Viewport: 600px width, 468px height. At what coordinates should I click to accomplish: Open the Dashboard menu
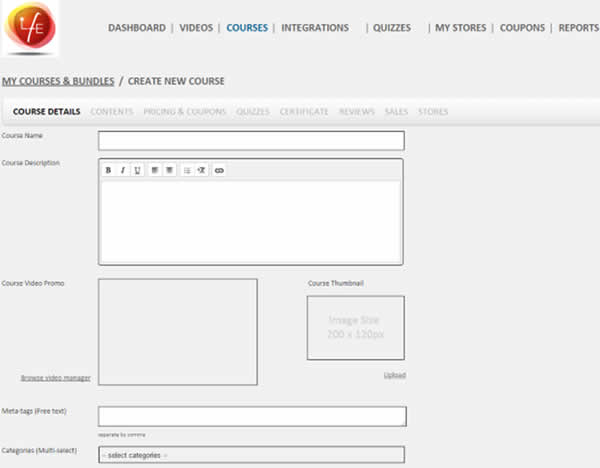pos(137,28)
